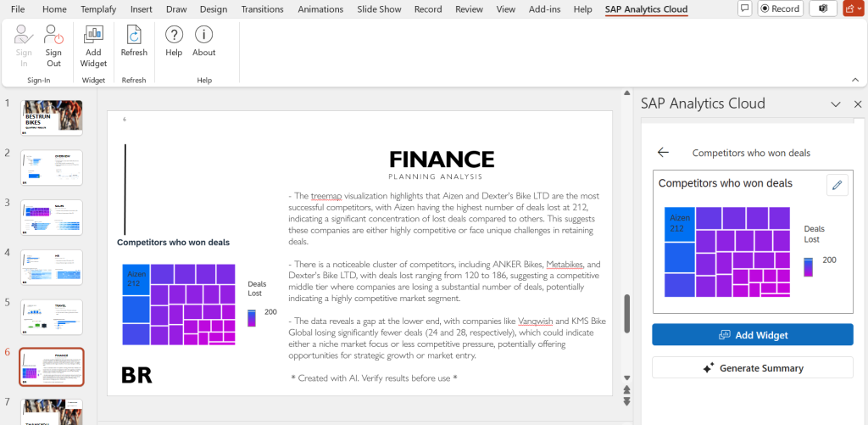Click the Record button at top right
This screenshot has height=425, width=868.
[780, 8]
